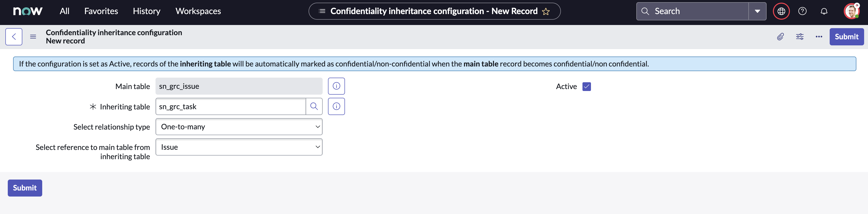Add page to favorites with star

(546, 11)
